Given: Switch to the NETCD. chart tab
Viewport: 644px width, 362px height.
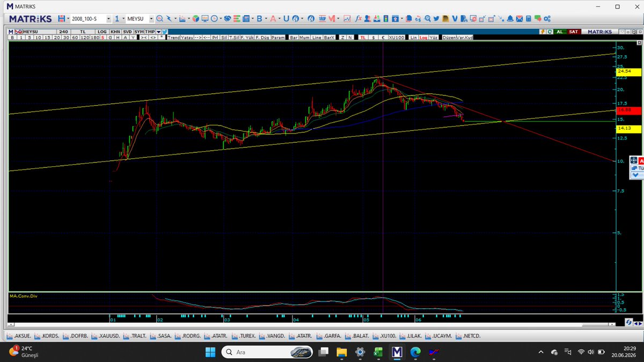Looking at the screenshot, I should (468, 336).
